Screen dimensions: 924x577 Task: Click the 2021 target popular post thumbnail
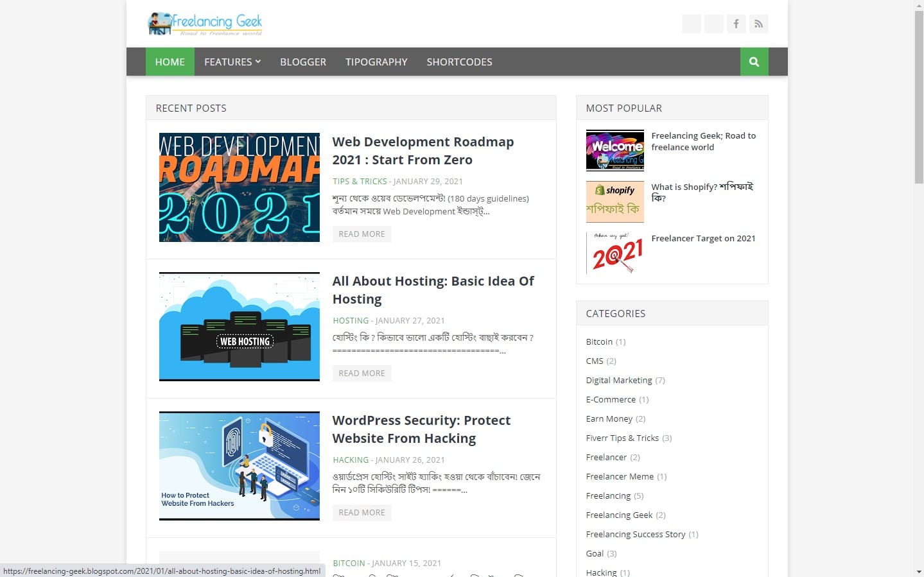click(615, 253)
